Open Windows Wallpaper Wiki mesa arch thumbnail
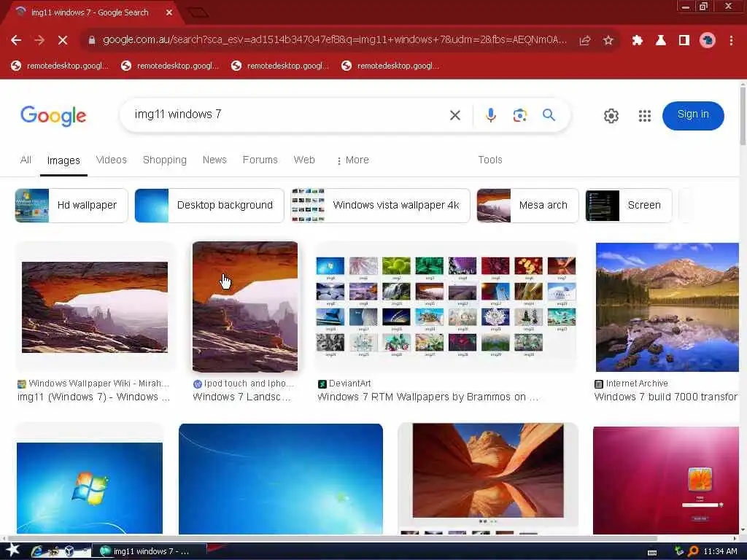 coord(95,307)
